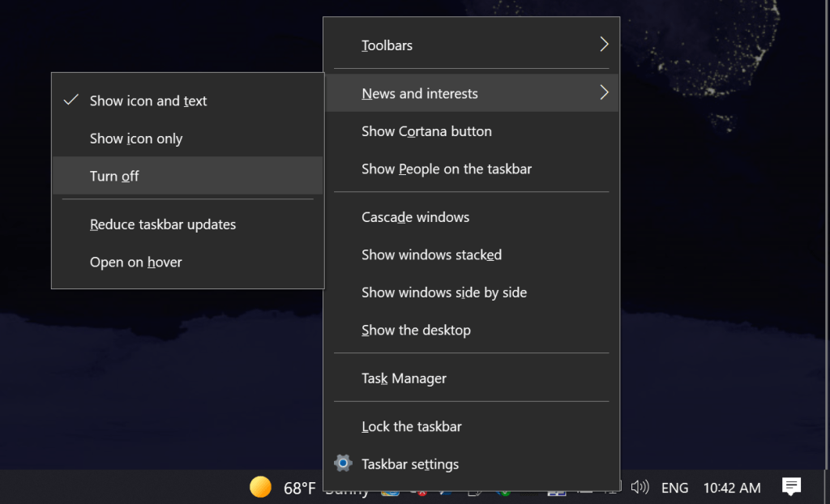Select Show icon and text option
This screenshot has width=830, height=504.
[x=148, y=101]
